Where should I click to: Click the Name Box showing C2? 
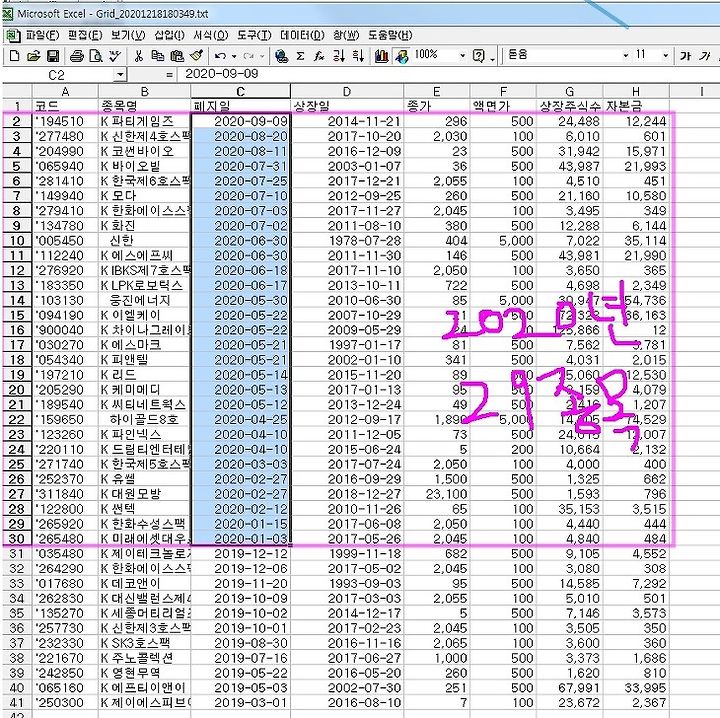58,74
